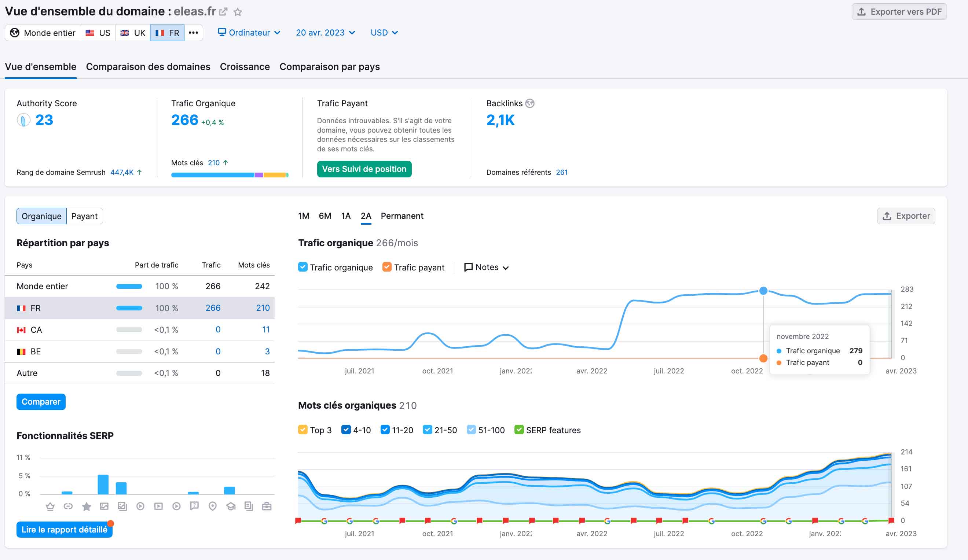Uncheck the Trafic organique checkbox
Viewport: 968px width, 560px height.
[x=303, y=267]
